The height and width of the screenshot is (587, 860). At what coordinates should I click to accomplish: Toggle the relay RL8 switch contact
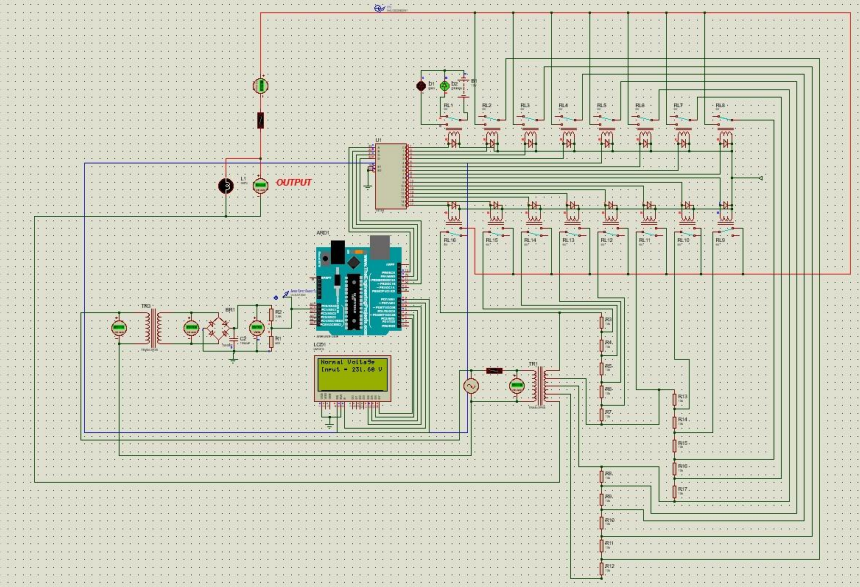724,120
